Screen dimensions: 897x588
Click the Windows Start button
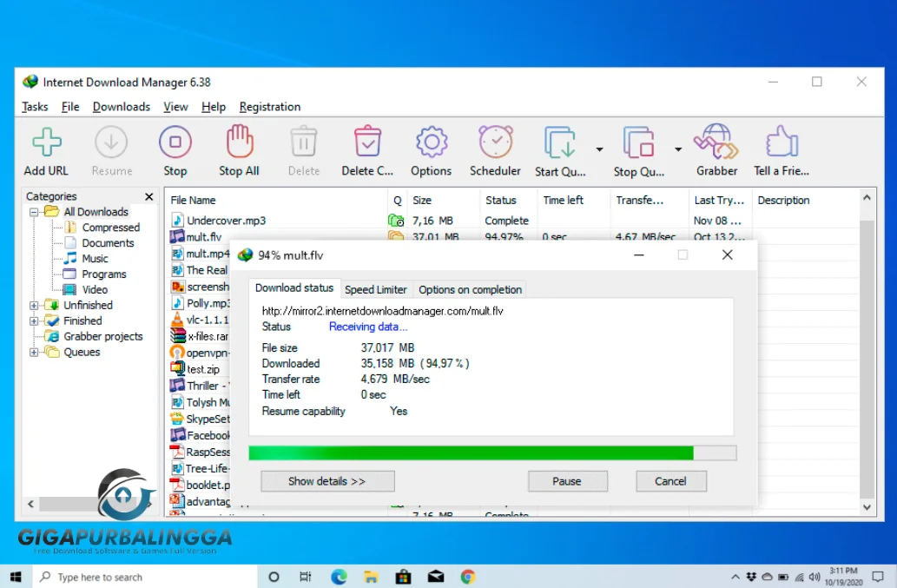[x=16, y=577]
